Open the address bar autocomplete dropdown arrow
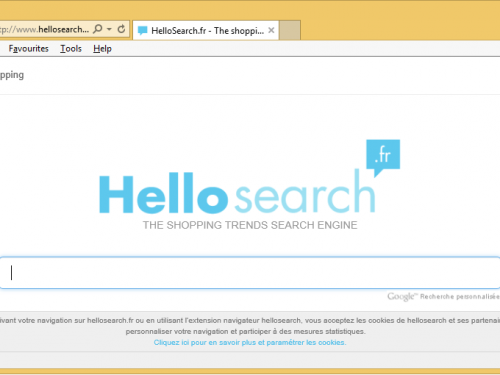Viewport: 500px width, 375px height. (x=109, y=29)
